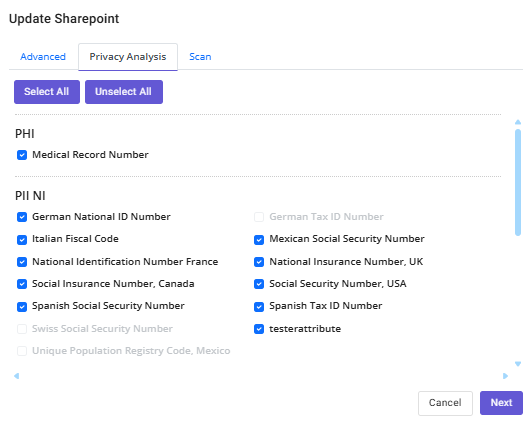Uncheck Medical Record Number checkbox

coord(22,155)
